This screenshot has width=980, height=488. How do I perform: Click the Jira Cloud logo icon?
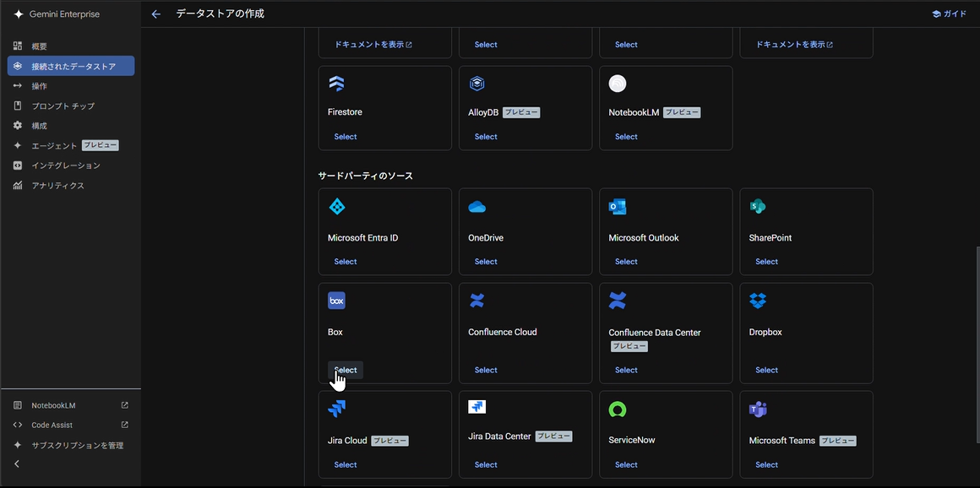[x=336, y=409]
